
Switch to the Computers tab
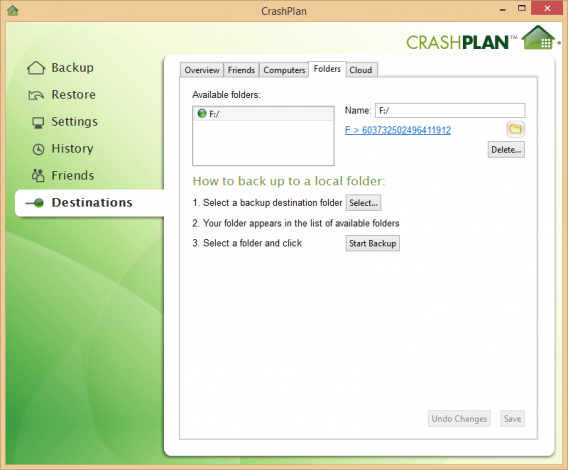284,70
